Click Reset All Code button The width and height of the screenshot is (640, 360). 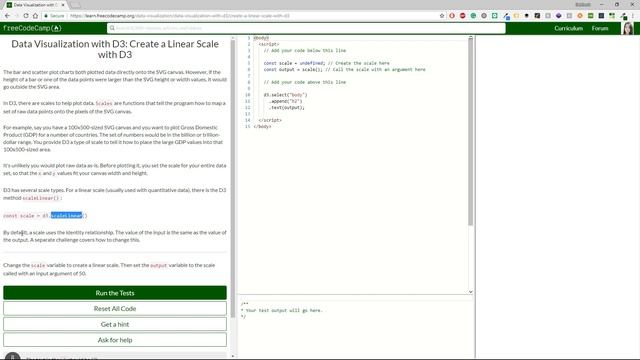click(x=115, y=308)
